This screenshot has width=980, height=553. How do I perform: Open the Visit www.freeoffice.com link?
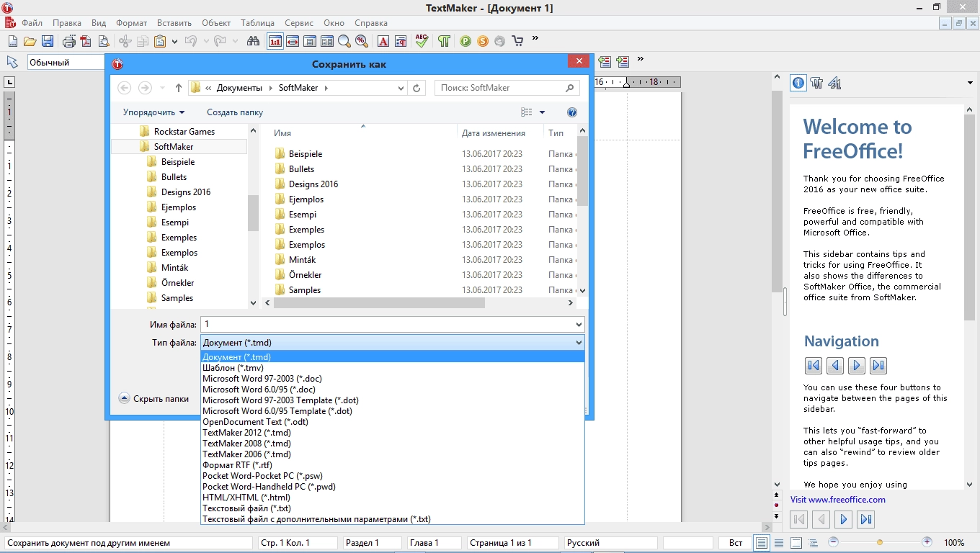click(x=837, y=500)
